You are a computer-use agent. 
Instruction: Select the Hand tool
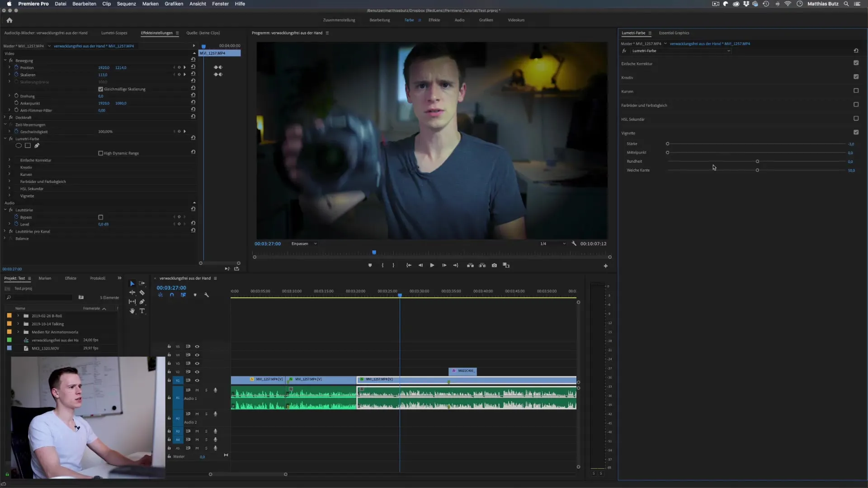(x=132, y=311)
